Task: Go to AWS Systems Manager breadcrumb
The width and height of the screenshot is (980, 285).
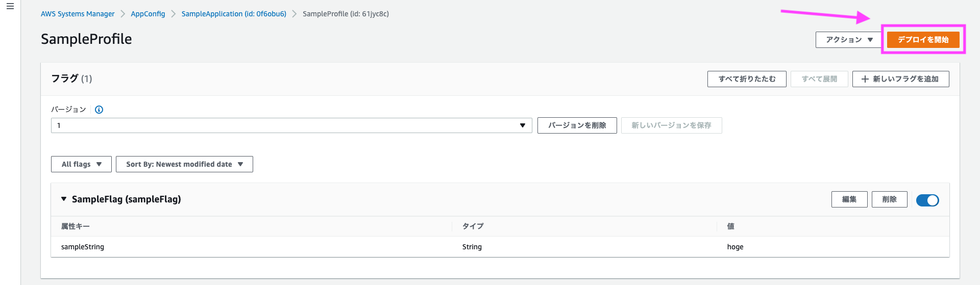Action: point(78,14)
